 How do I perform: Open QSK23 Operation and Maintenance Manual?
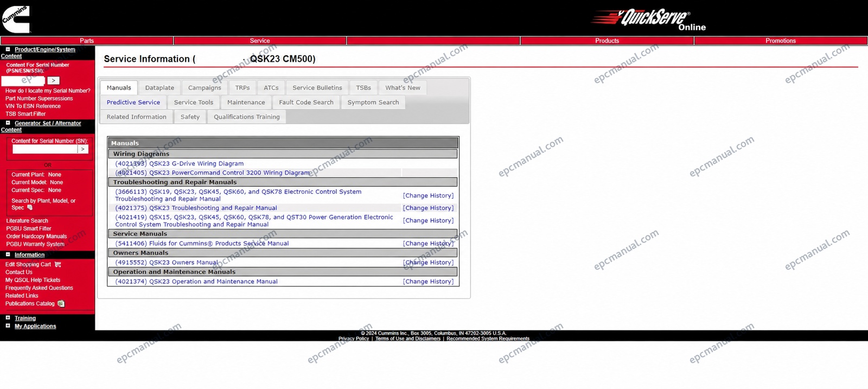pyautogui.click(x=196, y=282)
